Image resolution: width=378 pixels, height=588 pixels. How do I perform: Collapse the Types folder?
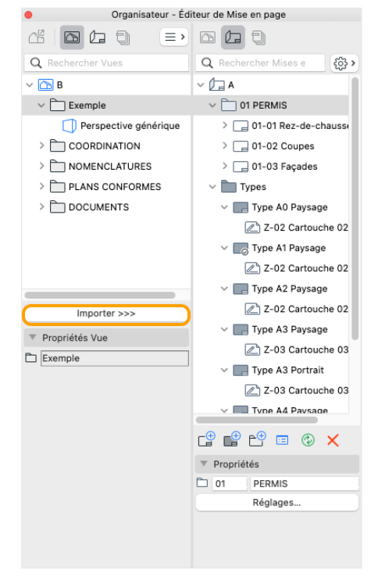point(212,186)
